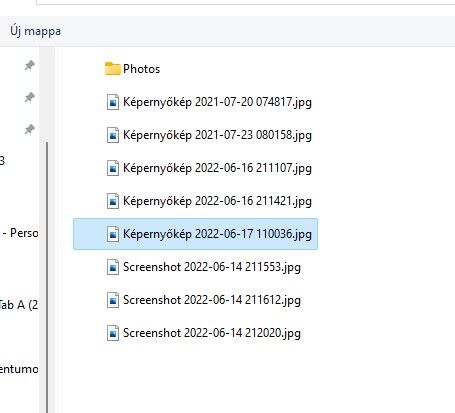The image size is (455, 413).
Task: Select file name Képernyőkép 2022-06-17 110036.jpg
Action: 217,234
